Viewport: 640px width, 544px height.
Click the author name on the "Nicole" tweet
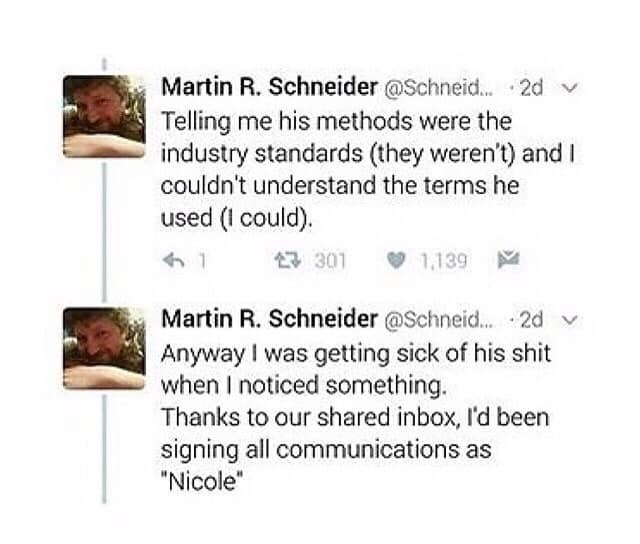click(267, 319)
